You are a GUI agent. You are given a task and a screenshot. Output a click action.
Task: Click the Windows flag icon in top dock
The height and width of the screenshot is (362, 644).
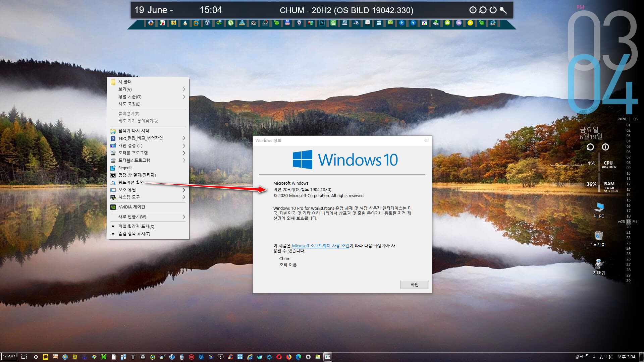click(x=379, y=23)
